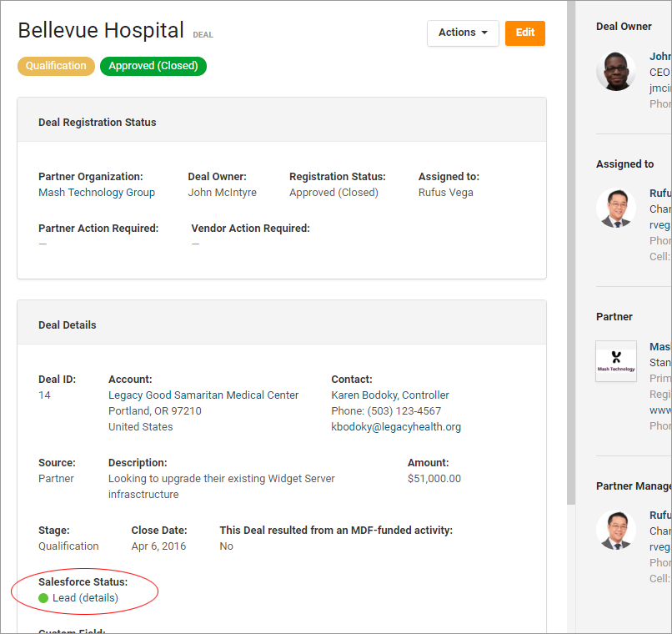Open the Actions dropdown menu
This screenshot has width=672, height=634.
tap(463, 33)
